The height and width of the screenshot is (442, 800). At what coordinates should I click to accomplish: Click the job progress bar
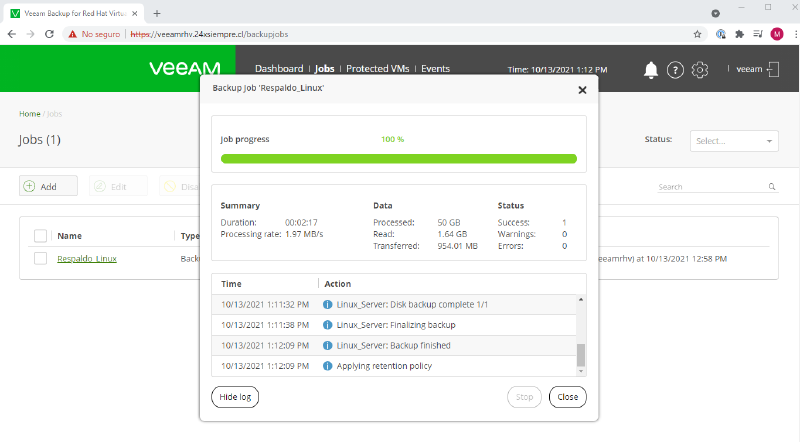398,159
